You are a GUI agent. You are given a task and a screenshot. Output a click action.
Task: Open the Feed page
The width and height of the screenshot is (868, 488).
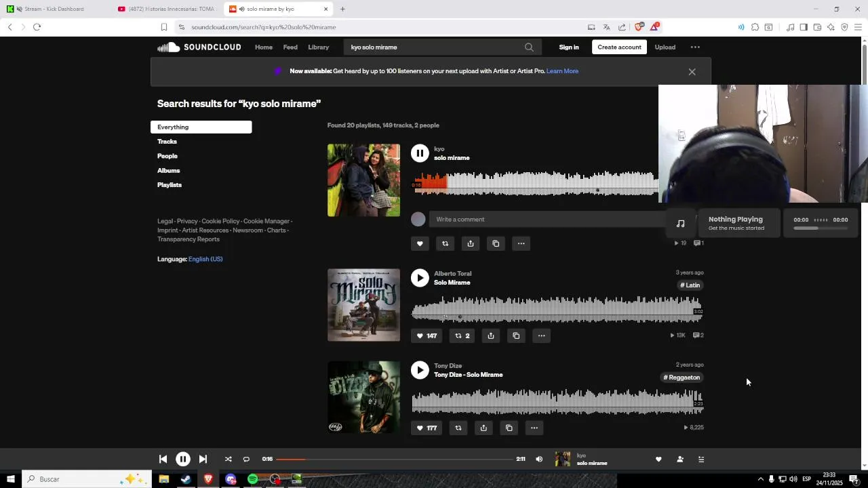pos(290,47)
